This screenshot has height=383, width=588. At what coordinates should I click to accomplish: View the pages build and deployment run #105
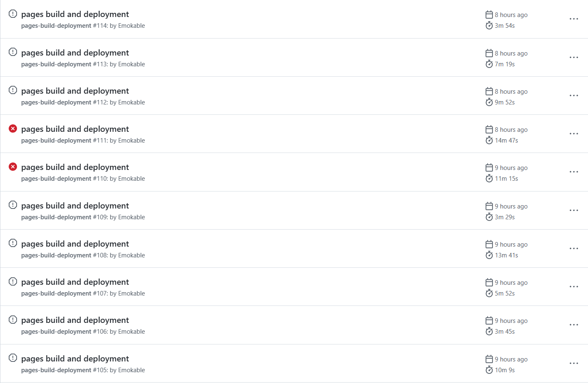coord(75,359)
